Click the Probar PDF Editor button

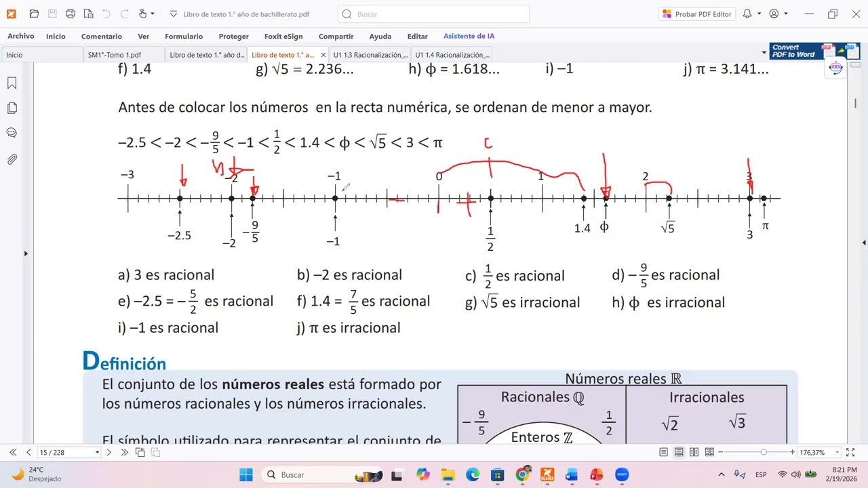[697, 14]
